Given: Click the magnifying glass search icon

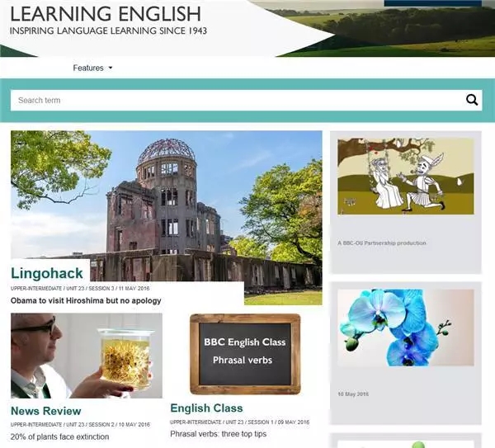Looking at the screenshot, I should tap(471, 101).
